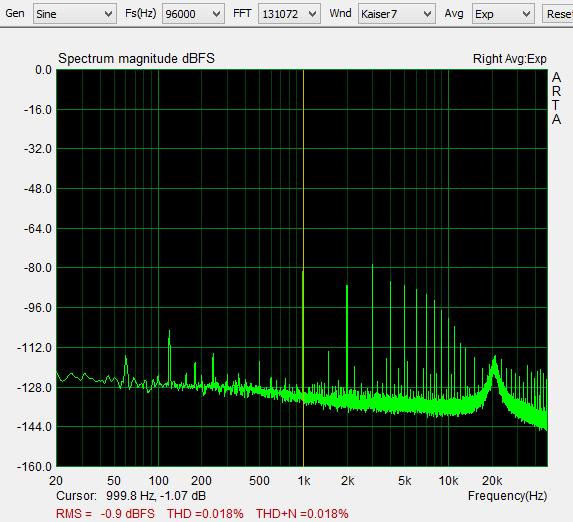This screenshot has height=522, width=573.
Task: Open the Gen signal type dropdown
Action: click(x=75, y=14)
